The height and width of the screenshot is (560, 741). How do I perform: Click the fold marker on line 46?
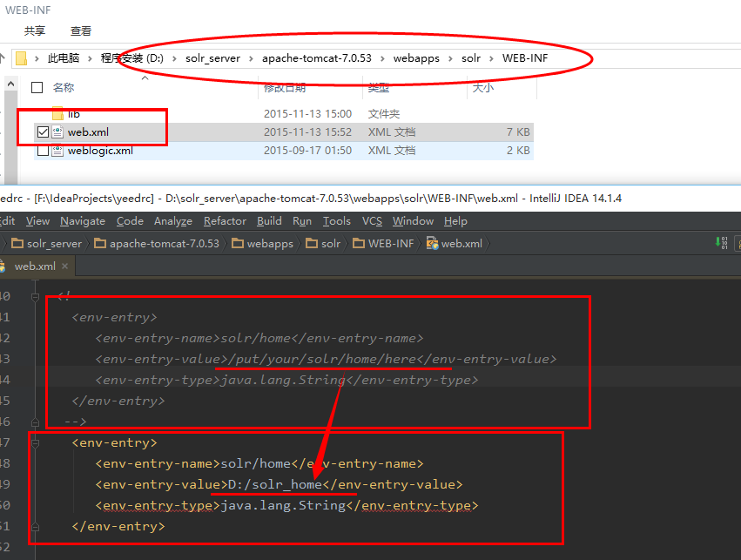[x=35, y=422]
